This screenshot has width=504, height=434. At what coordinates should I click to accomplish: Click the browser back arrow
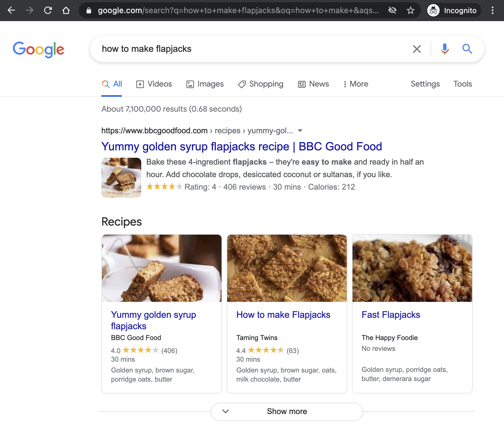[x=11, y=11]
